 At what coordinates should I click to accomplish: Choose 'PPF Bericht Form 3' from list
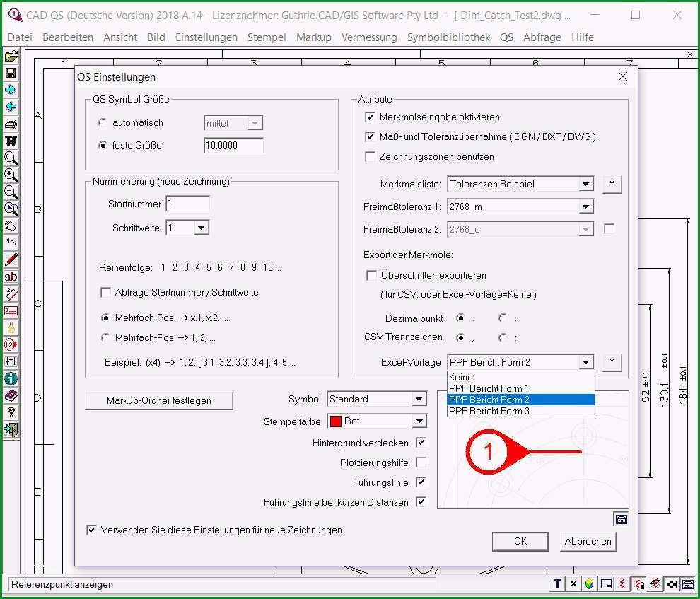click(x=521, y=411)
